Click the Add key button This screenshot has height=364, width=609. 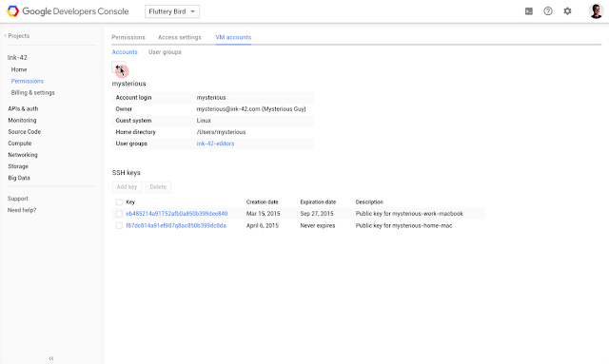[x=127, y=187]
